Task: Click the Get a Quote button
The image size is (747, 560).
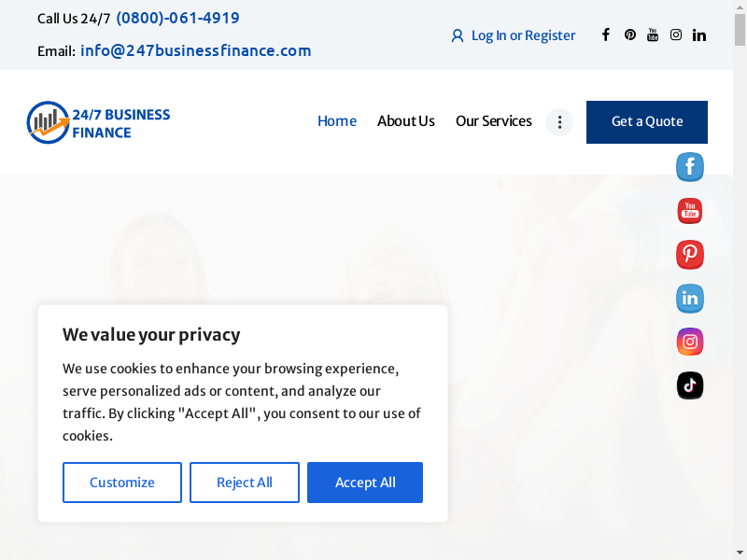Action: pos(647,122)
